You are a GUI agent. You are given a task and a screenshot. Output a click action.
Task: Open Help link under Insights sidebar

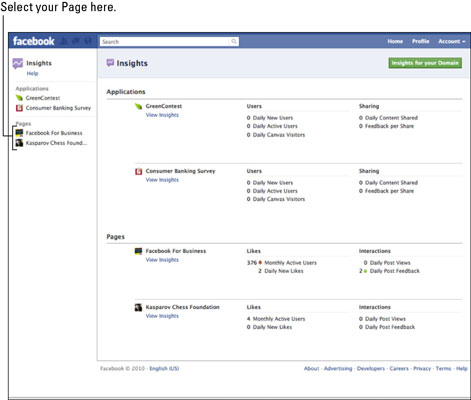tap(32, 73)
